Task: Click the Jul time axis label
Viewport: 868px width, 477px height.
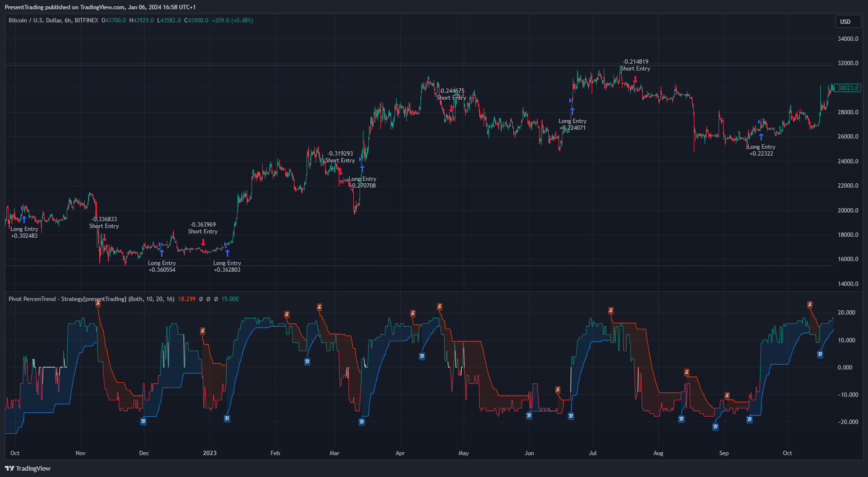Action: (x=593, y=453)
